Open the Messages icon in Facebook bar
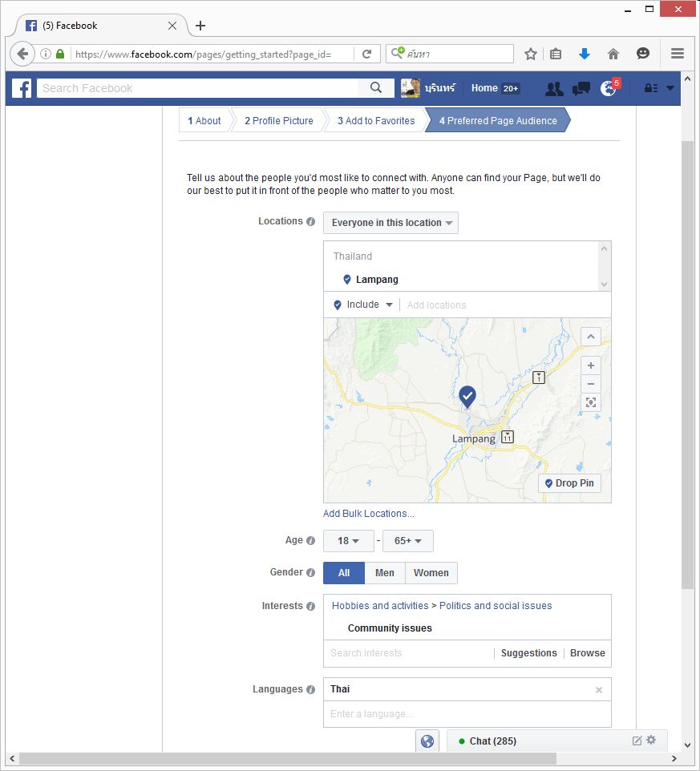This screenshot has height=771, width=700. click(x=581, y=88)
